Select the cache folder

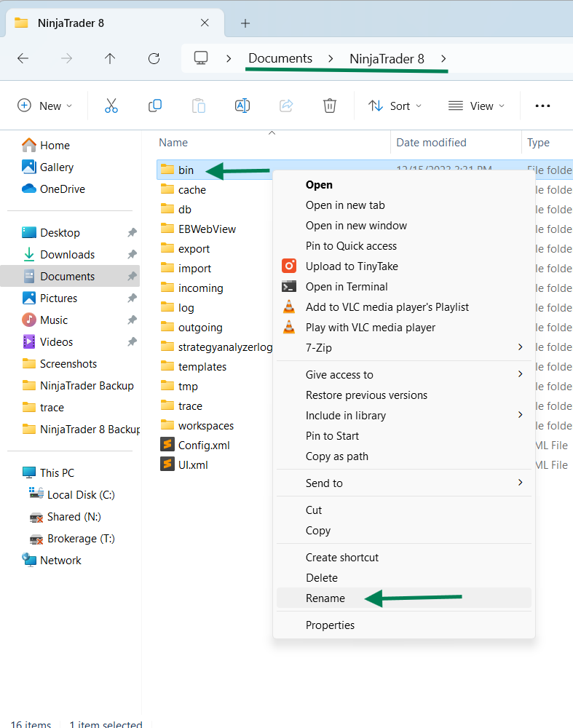pyautogui.click(x=183, y=189)
